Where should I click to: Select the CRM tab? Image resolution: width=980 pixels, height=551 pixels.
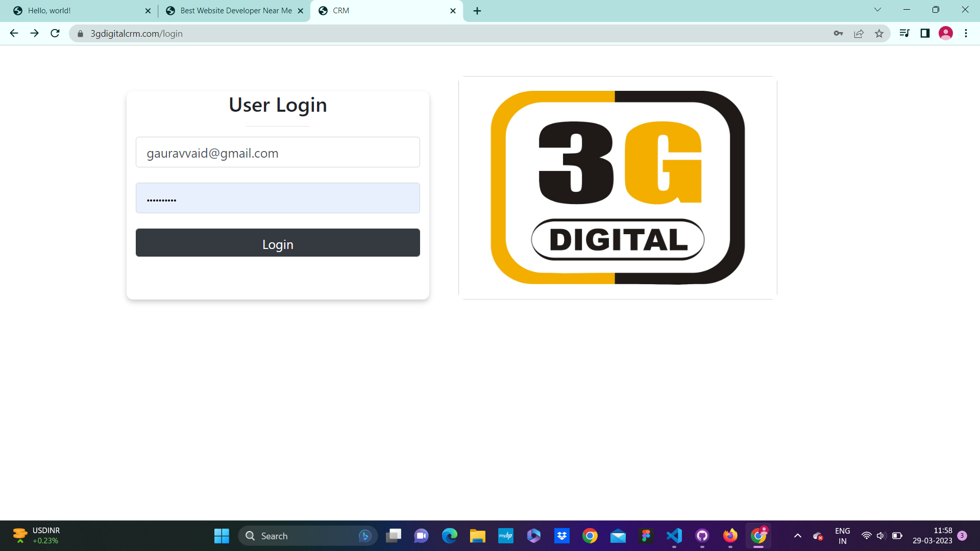(386, 11)
